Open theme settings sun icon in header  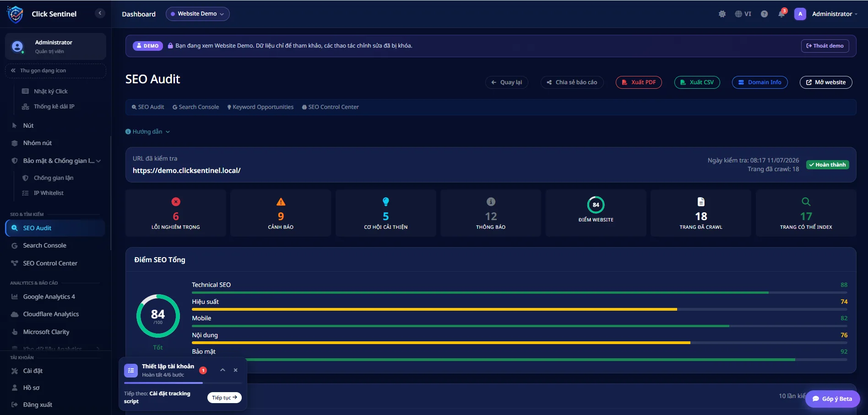(722, 14)
